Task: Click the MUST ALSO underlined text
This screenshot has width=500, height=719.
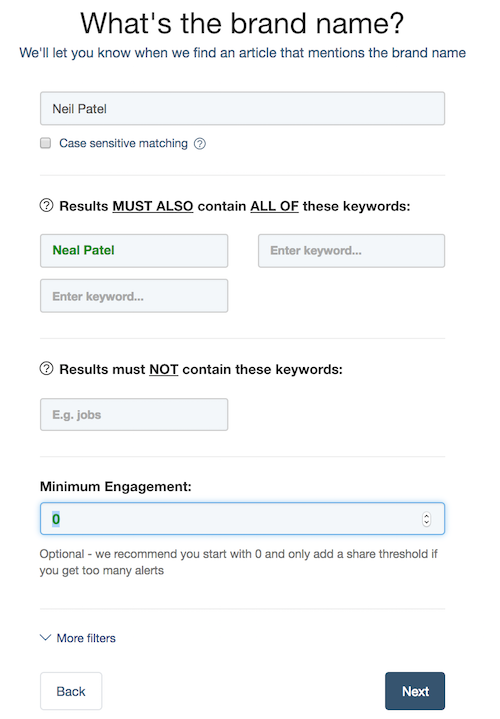Action: (153, 206)
